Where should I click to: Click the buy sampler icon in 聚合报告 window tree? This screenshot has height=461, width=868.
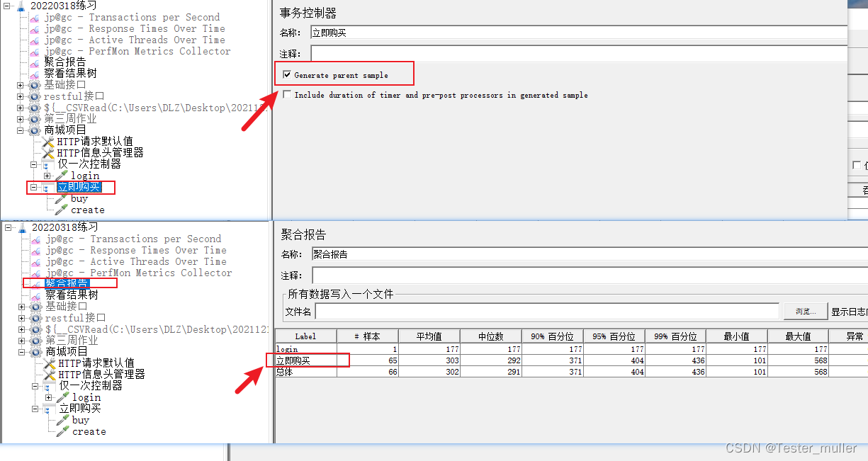(63, 420)
